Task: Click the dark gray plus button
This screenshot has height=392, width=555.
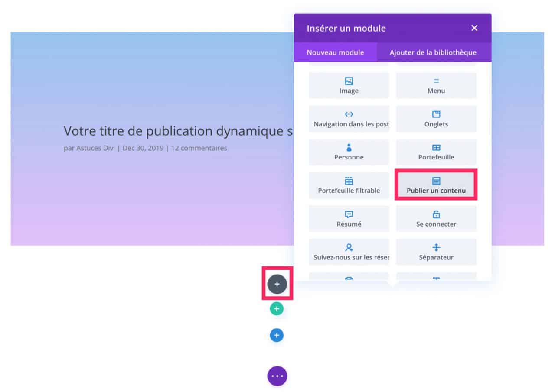Action: [x=277, y=284]
